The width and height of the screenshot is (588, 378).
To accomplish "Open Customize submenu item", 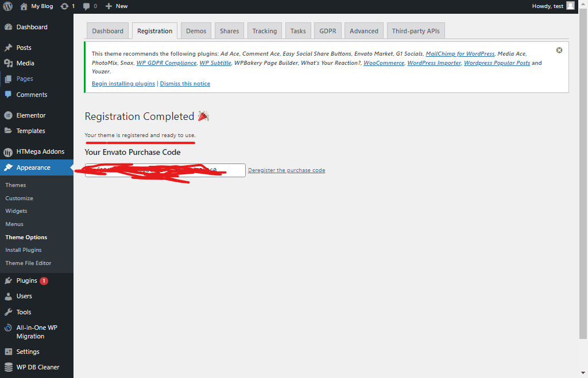I will tap(19, 198).
